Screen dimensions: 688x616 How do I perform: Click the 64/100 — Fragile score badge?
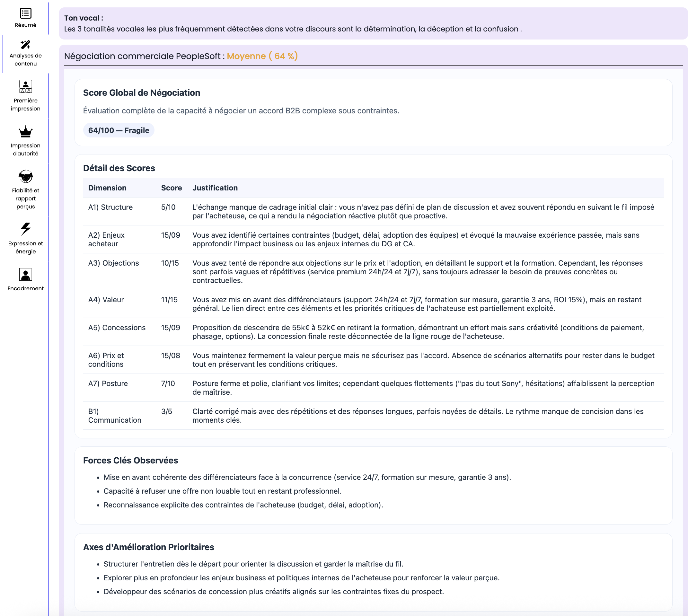pos(119,130)
